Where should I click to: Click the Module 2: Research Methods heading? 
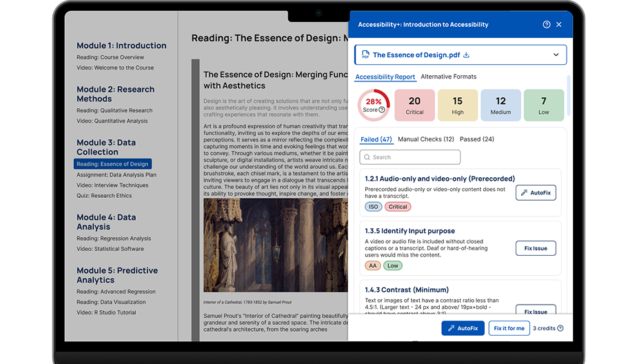116,94
